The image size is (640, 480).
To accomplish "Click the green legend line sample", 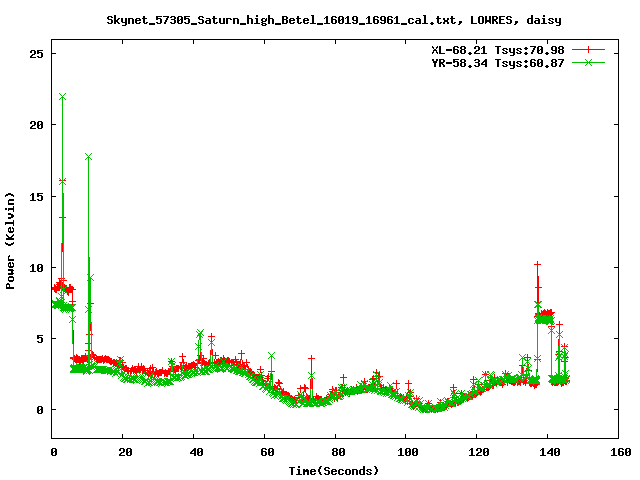I will pos(588,62).
